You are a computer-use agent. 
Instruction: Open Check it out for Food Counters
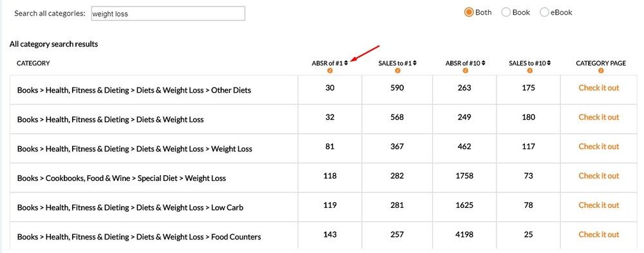pyautogui.click(x=598, y=234)
